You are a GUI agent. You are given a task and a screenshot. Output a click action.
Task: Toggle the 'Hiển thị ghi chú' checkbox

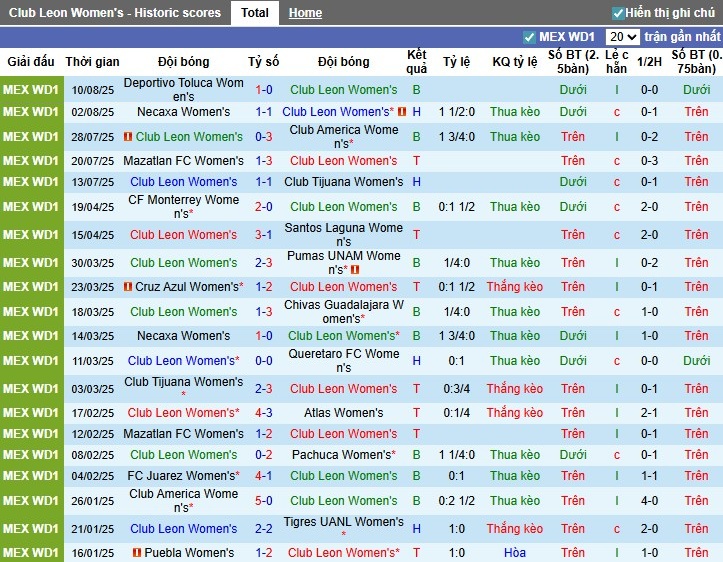coord(618,13)
